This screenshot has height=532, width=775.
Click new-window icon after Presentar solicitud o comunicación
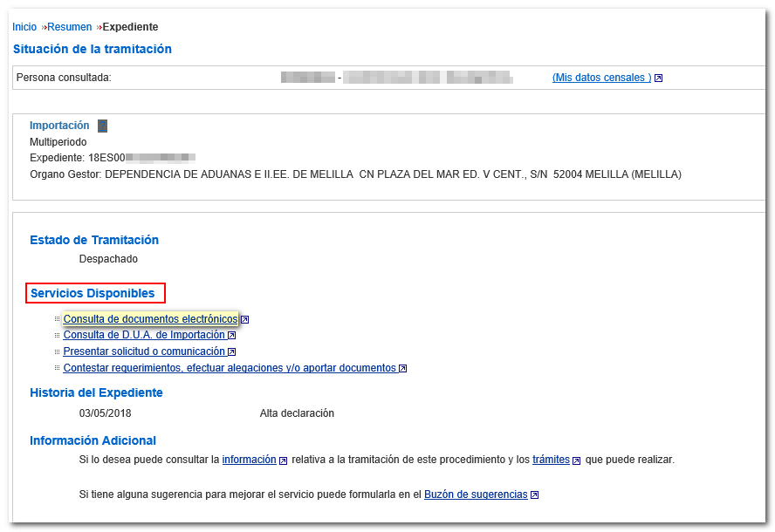(232, 352)
